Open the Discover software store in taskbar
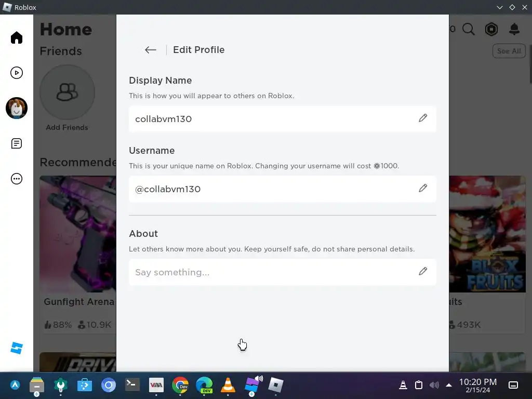532x399 pixels. (85, 385)
